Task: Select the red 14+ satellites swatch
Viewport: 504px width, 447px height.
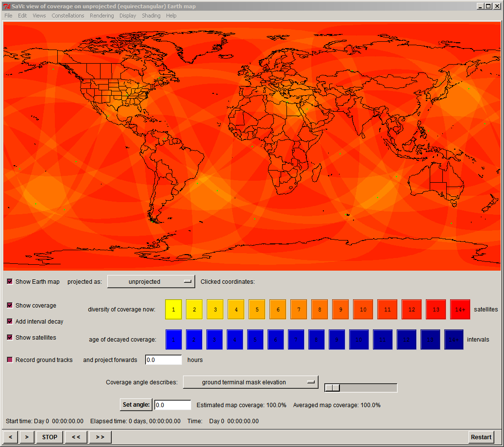Action: [460, 309]
